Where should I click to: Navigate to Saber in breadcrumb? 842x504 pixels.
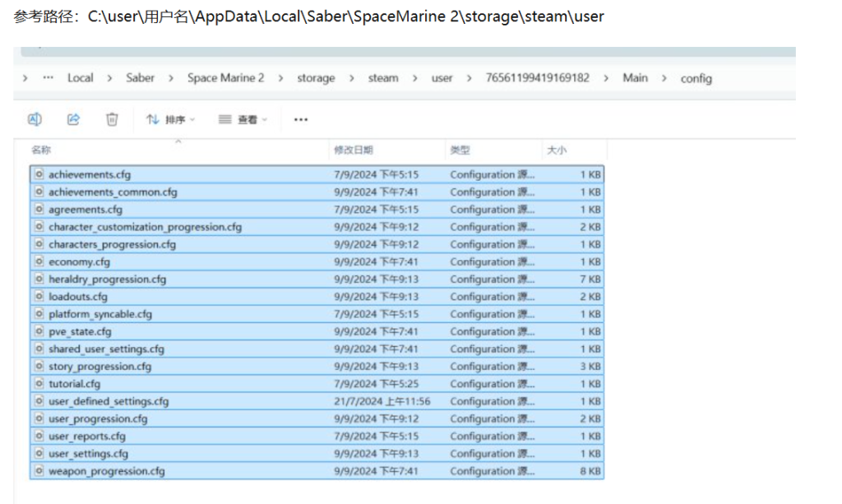[x=140, y=78]
